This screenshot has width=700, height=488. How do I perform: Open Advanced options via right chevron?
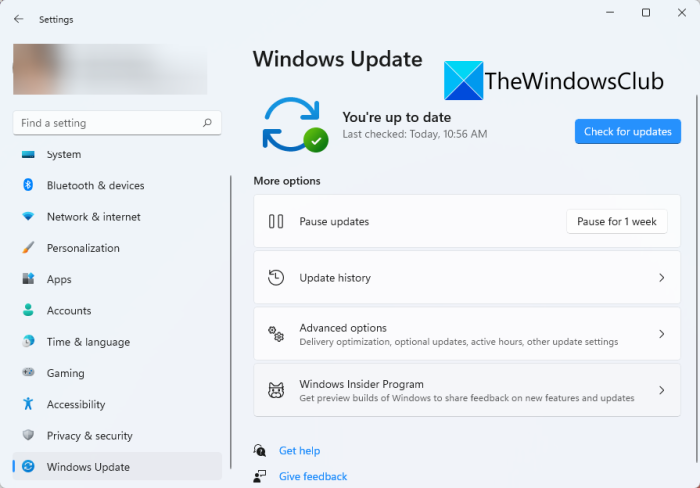[662, 334]
